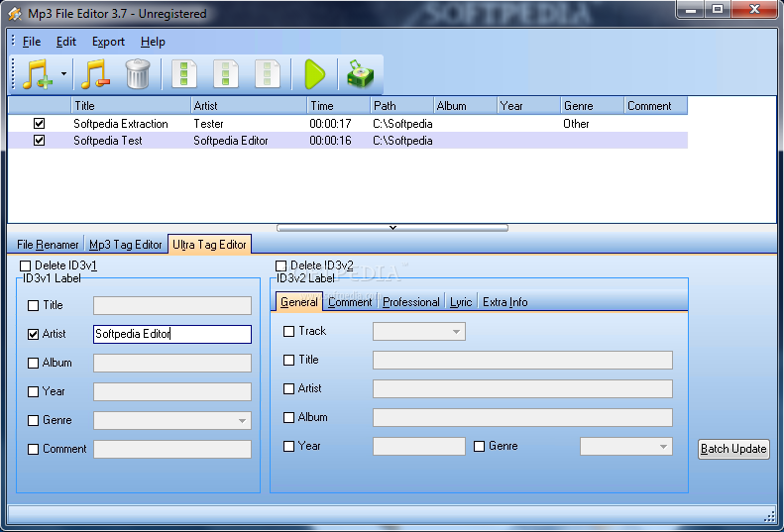Screen dimensions: 784x532
Task: Check the ID3v2 Album checkbox
Action: [x=289, y=417]
